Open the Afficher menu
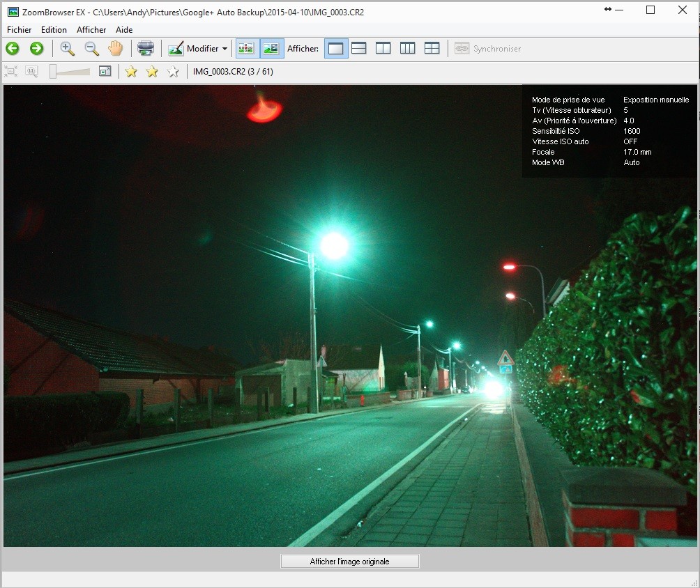The height and width of the screenshot is (588, 700). 91,30
